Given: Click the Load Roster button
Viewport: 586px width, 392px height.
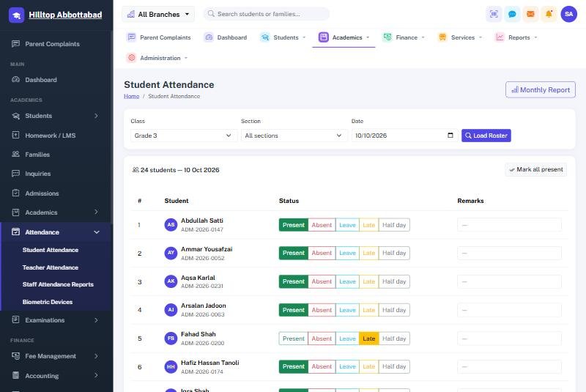Looking at the screenshot, I should click(486, 136).
